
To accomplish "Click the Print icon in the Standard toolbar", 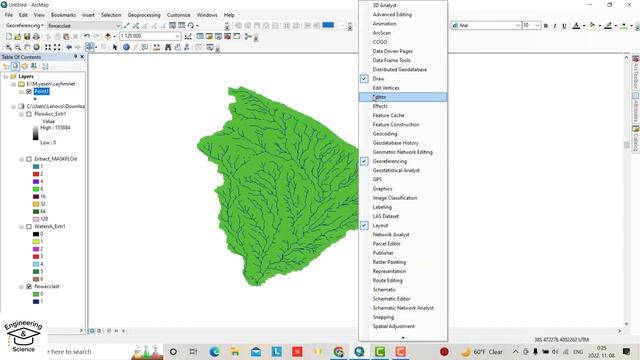I will pyautogui.click(x=36, y=36).
